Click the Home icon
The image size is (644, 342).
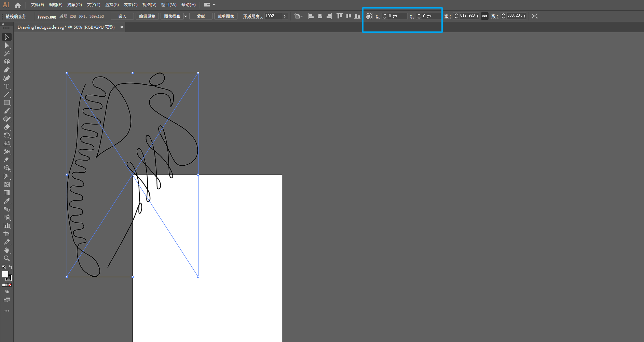[x=18, y=5]
